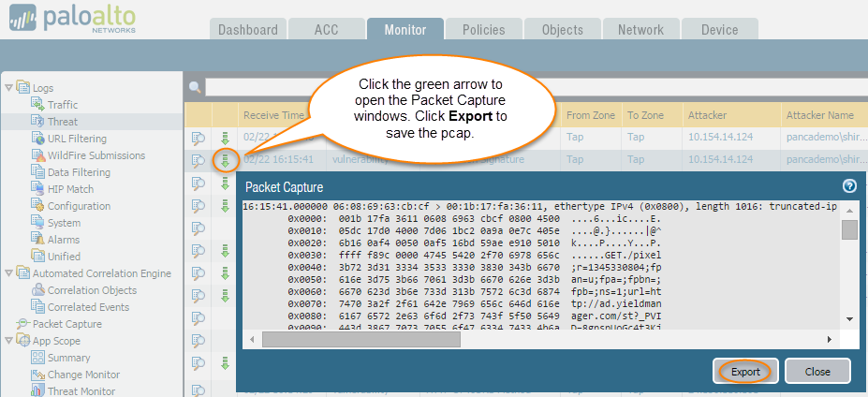Collapse Automated Correlation Engine node
Image resolution: width=868 pixels, height=397 pixels.
click(x=8, y=273)
